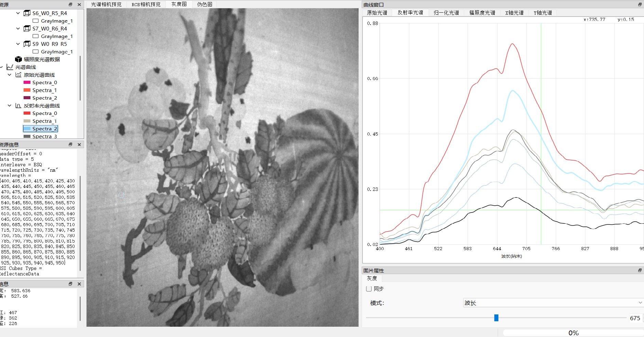644x337 pixels.
Task: Switch to the Y轴光谱 tab
Action: click(543, 13)
